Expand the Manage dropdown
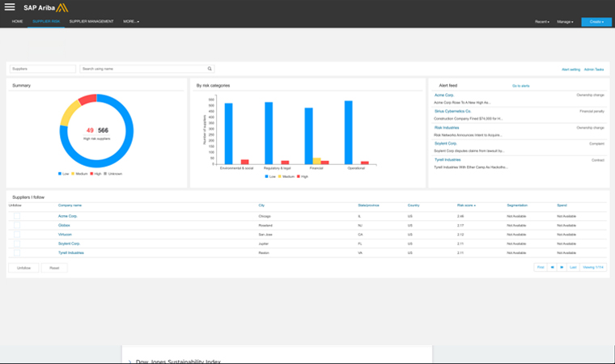This screenshot has width=615, height=364. tap(565, 22)
